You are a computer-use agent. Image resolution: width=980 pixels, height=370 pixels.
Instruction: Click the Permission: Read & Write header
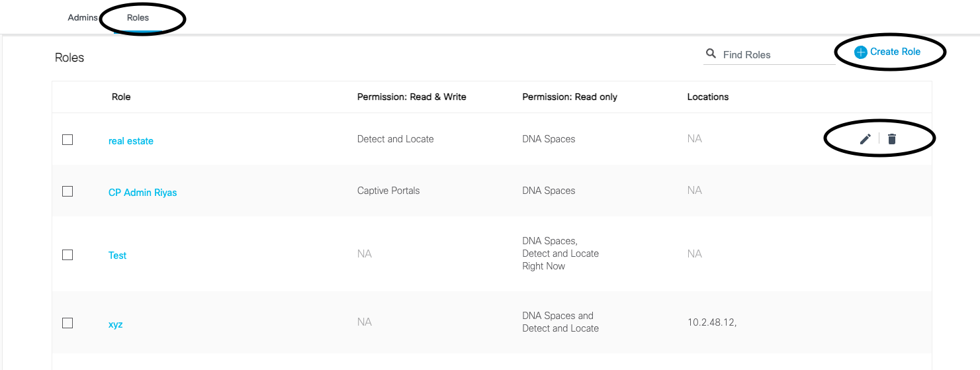pos(412,97)
